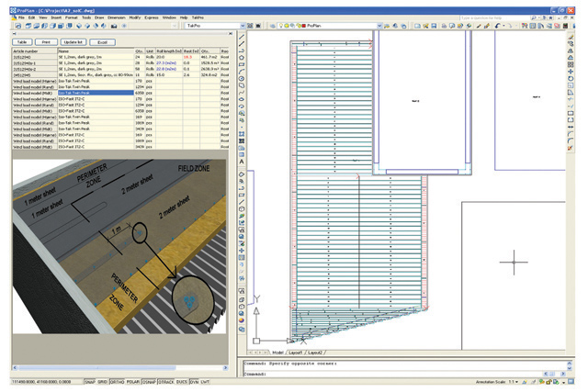588x392 pixels.
Task: Click the 'Name' column header
Action: 96,51
